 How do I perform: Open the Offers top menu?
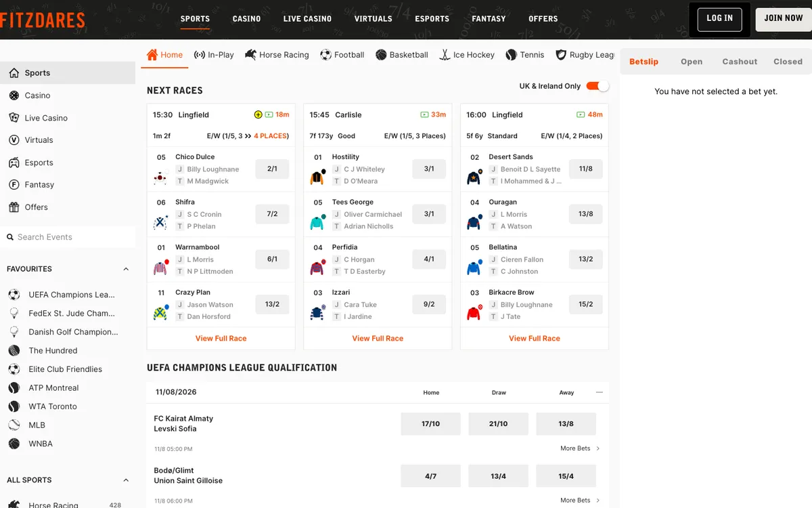(543, 19)
